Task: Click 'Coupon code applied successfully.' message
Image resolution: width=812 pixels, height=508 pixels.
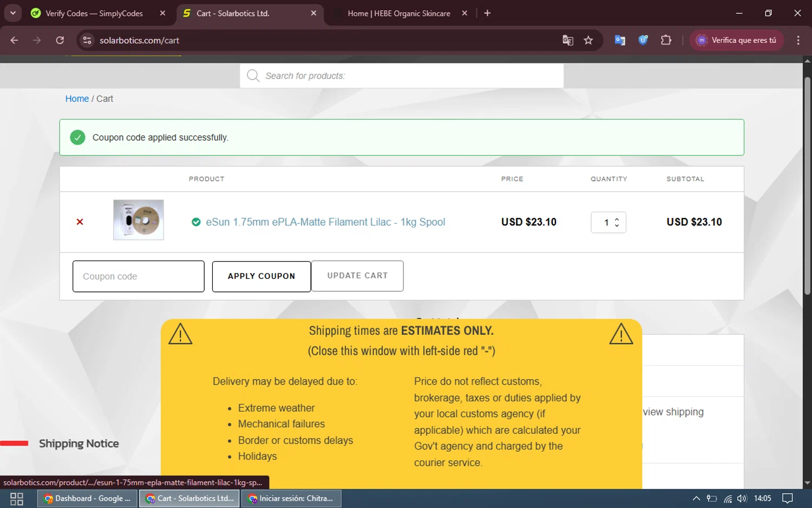Action: pos(160,138)
